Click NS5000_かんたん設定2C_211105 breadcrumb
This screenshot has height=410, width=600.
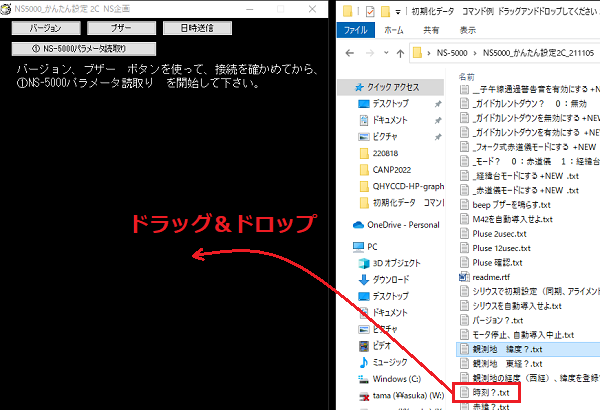coord(538,53)
